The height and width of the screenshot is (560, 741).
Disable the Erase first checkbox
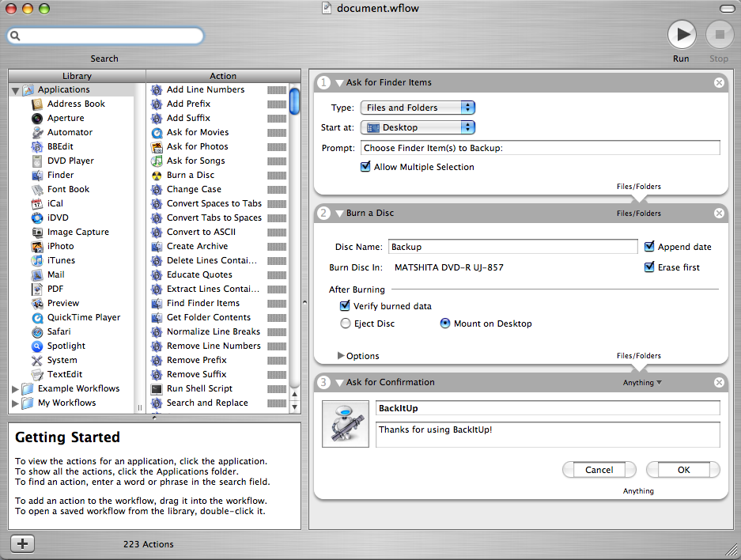649,267
